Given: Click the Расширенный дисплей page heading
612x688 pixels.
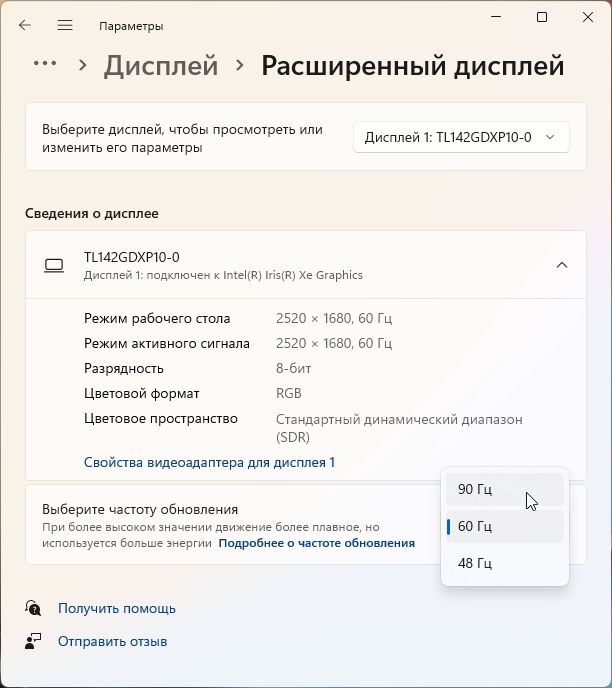Looking at the screenshot, I should coord(412,66).
